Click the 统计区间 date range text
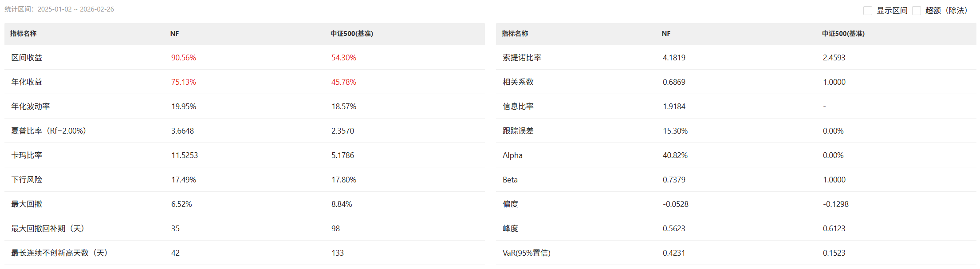The image size is (980, 269). point(75,9)
